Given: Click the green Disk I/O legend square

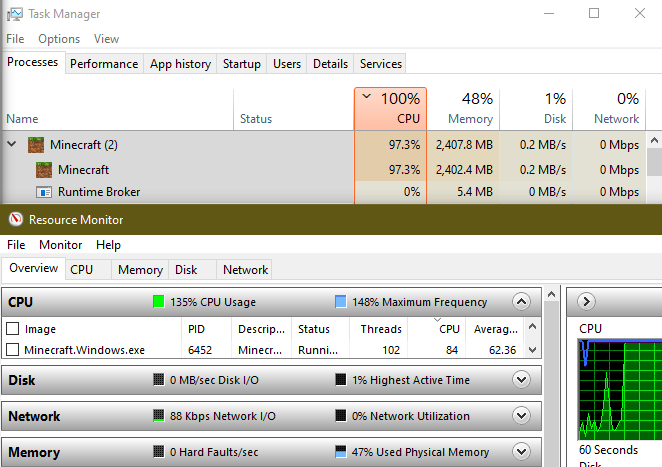Looking at the screenshot, I should [158, 380].
